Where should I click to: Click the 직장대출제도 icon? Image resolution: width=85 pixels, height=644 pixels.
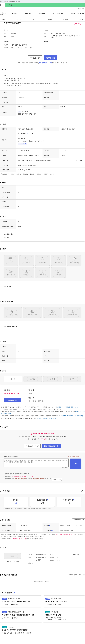click(26, 273)
